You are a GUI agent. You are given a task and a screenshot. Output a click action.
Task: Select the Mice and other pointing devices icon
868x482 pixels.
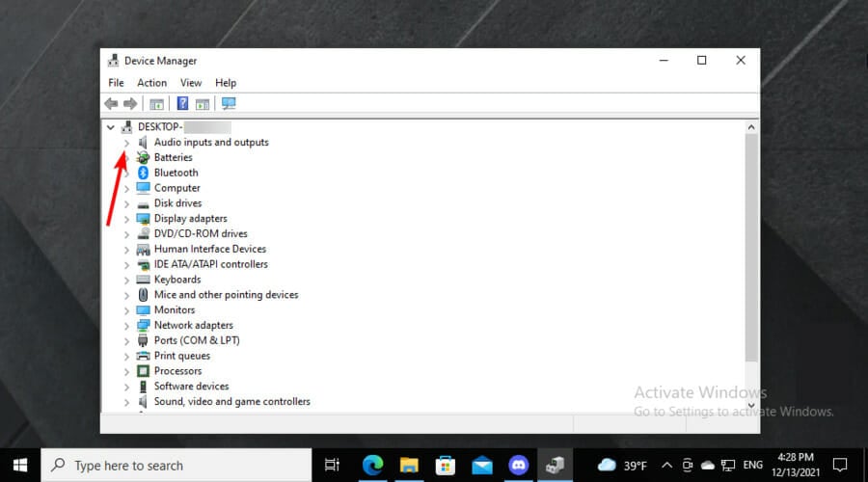coord(143,294)
